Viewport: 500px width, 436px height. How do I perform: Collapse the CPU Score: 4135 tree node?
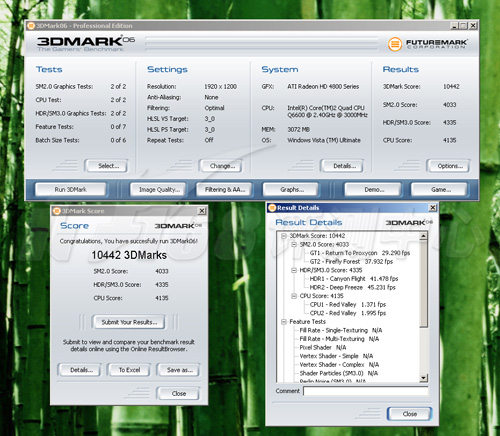coord(294,296)
